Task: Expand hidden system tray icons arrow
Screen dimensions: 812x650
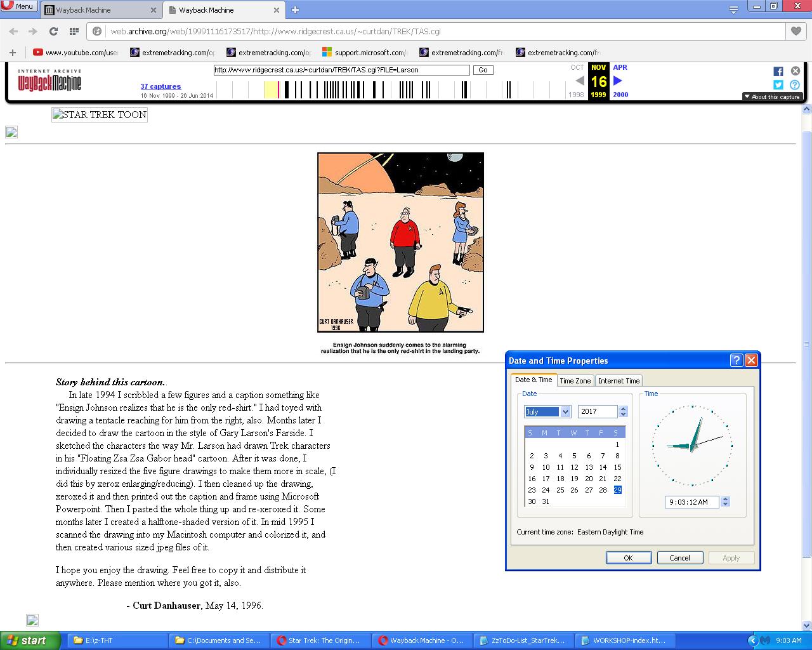Action: point(752,640)
